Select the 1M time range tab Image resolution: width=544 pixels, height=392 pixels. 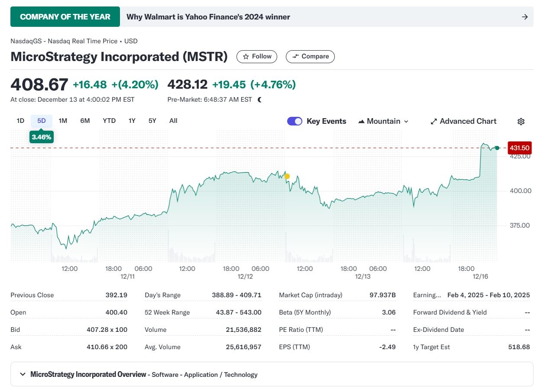[x=63, y=121]
